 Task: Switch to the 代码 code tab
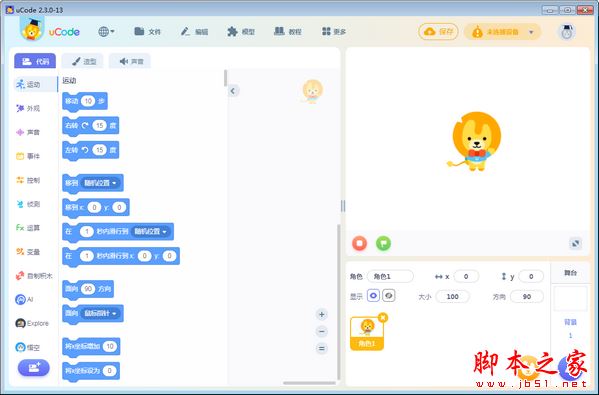[35, 61]
